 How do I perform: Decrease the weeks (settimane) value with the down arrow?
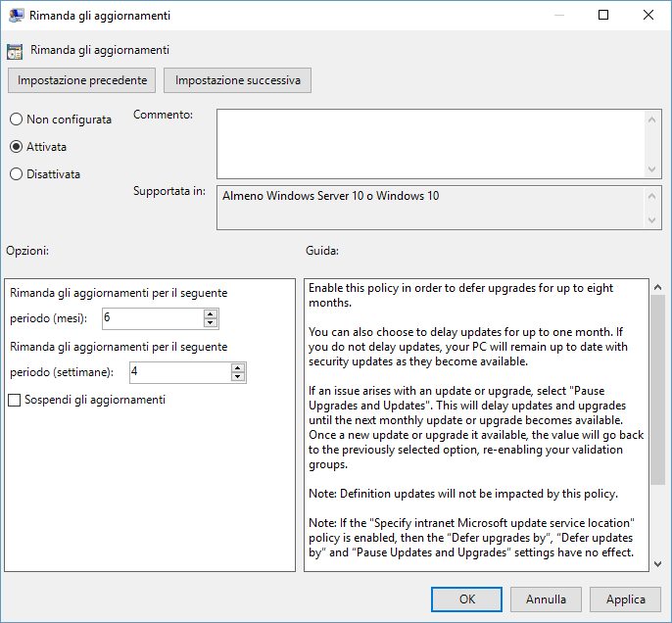coord(238,377)
